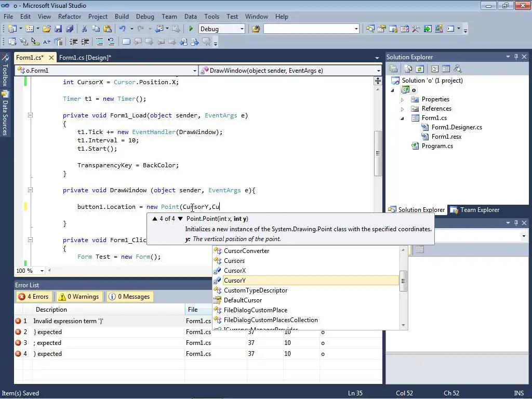The image size is (532, 399).
Task: Open the Toolbox from the wrench toolbar icon
Action: 416,29
